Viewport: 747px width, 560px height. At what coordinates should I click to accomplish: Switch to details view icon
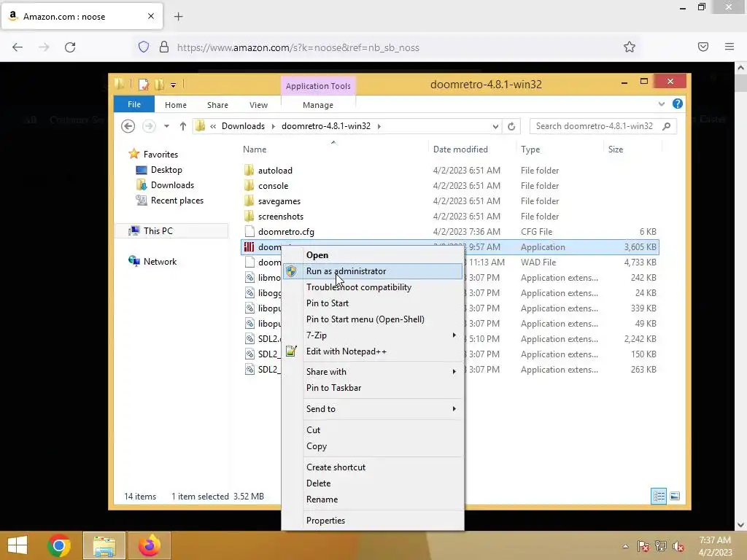pyautogui.click(x=659, y=496)
